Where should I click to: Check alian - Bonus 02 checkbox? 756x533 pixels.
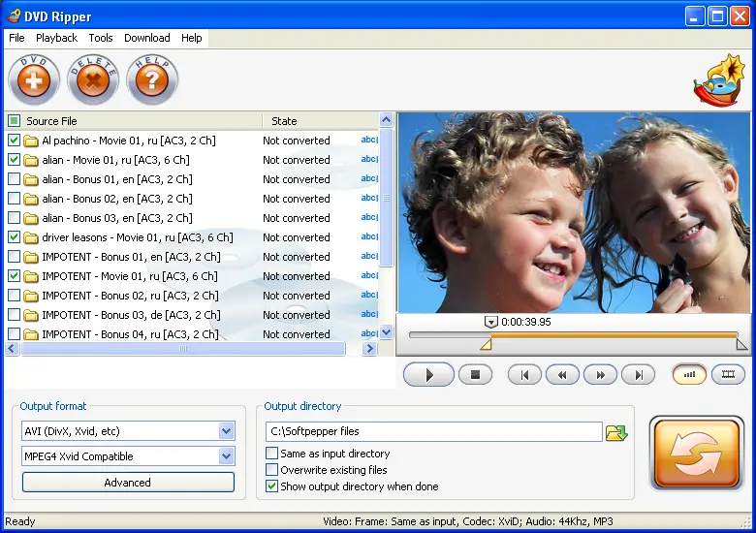(14, 199)
